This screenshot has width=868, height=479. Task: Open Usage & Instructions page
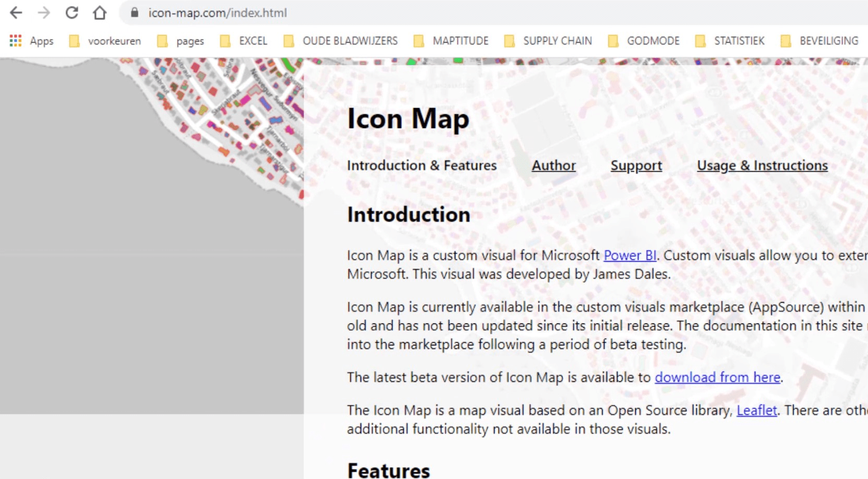[x=762, y=165]
